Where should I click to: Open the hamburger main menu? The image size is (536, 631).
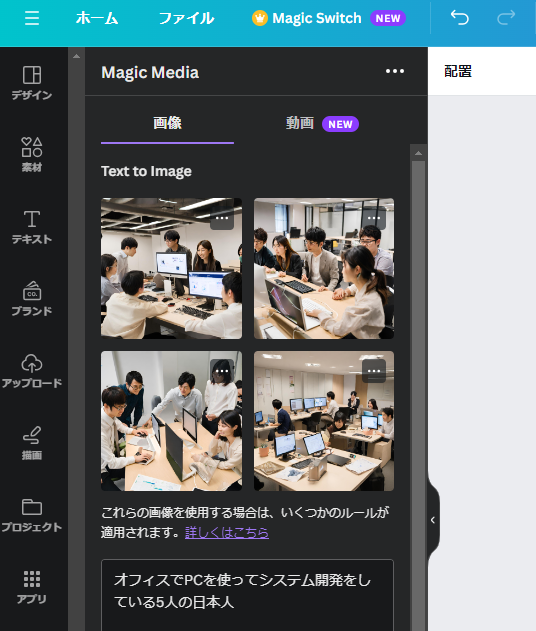click(32, 18)
